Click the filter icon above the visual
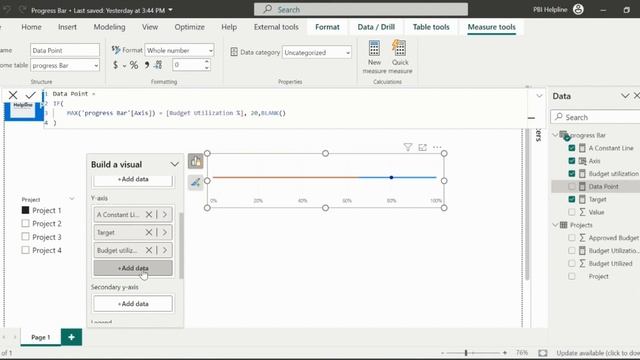The height and width of the screenshot is (360, 640). [407, 147]
